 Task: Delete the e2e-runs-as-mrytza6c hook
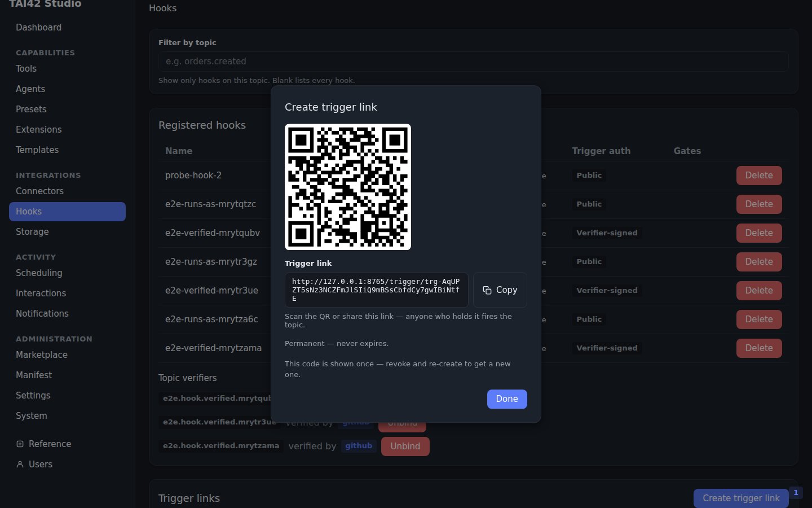click(759, 319)
